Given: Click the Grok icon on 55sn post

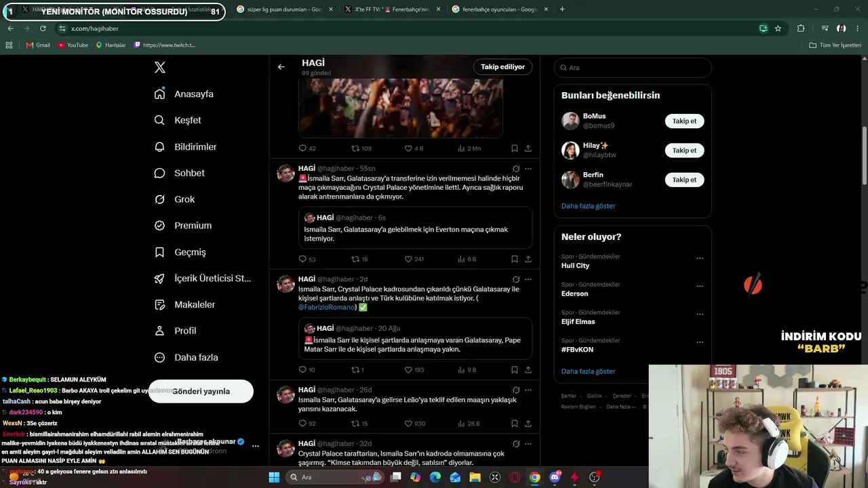Looking at the screenshot, I should tap(516, 169).
